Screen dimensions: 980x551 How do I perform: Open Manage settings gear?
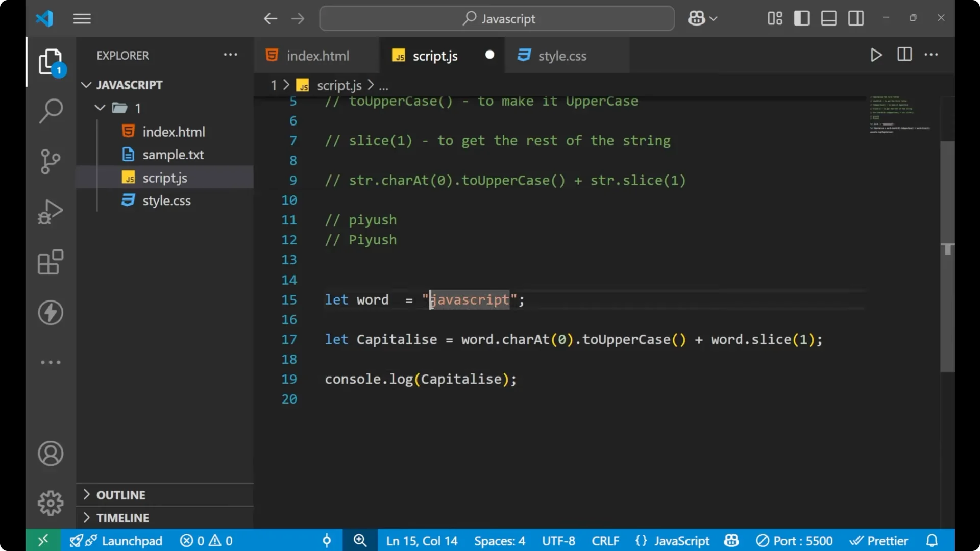click(50, 503)
